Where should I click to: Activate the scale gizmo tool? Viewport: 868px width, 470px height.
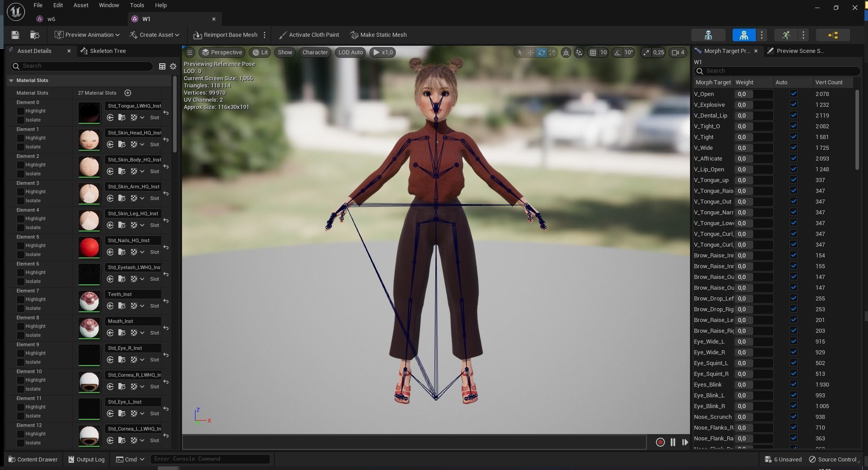[x=552, y=52]
